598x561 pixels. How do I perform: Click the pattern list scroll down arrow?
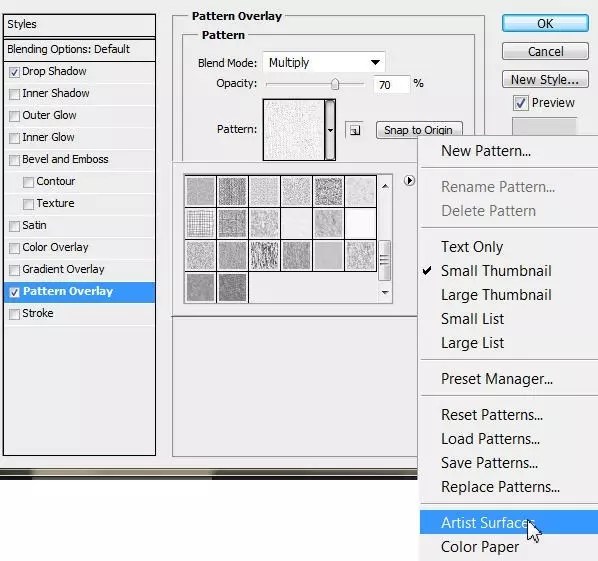(385, 293)
